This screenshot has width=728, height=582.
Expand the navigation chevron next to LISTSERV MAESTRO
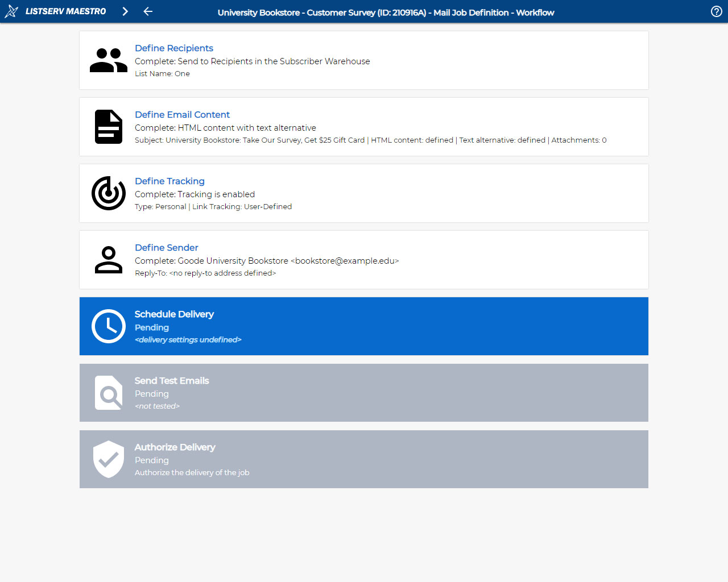click(x=125, y=11)
